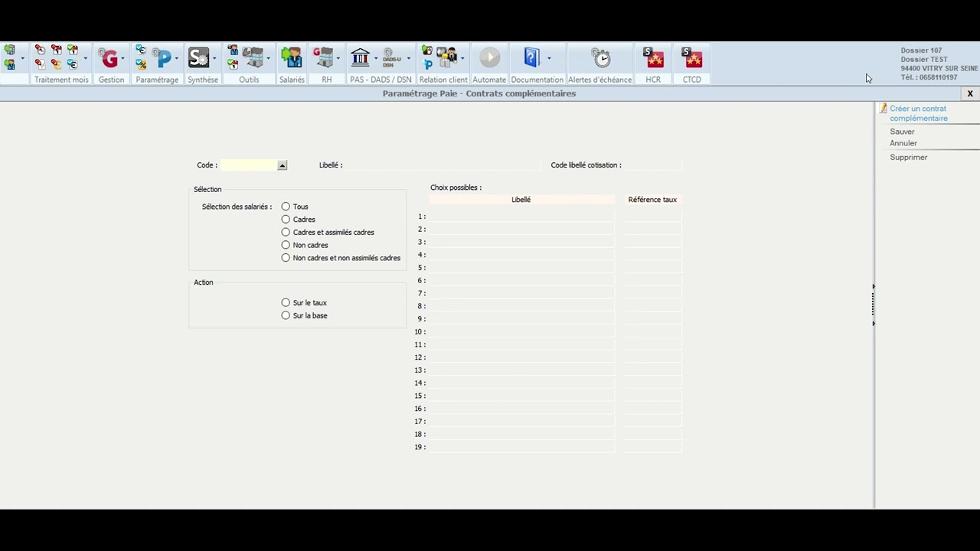This screenshot has width=980, height=551.
Task: Select Cadres et assimilés cadres option
Action: pos(286,232)
